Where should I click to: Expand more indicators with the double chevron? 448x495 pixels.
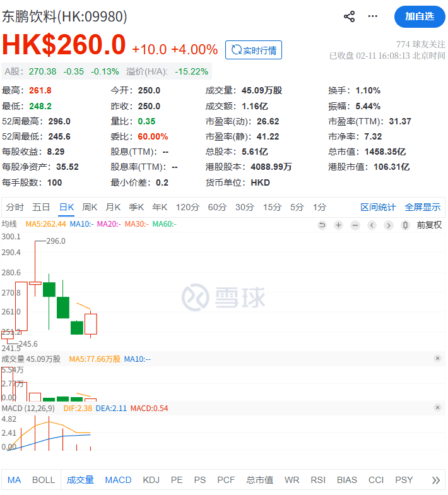click(x=435, y=480)
